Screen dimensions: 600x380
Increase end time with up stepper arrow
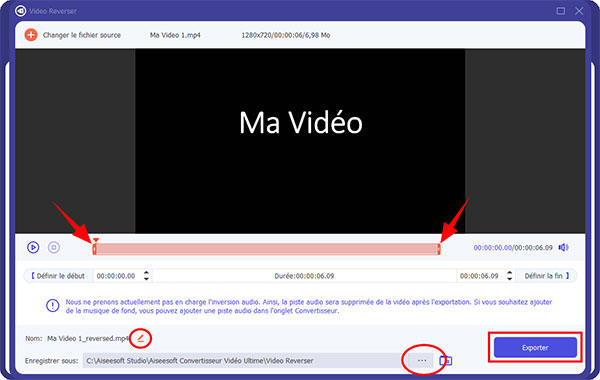tap(509, 273)
